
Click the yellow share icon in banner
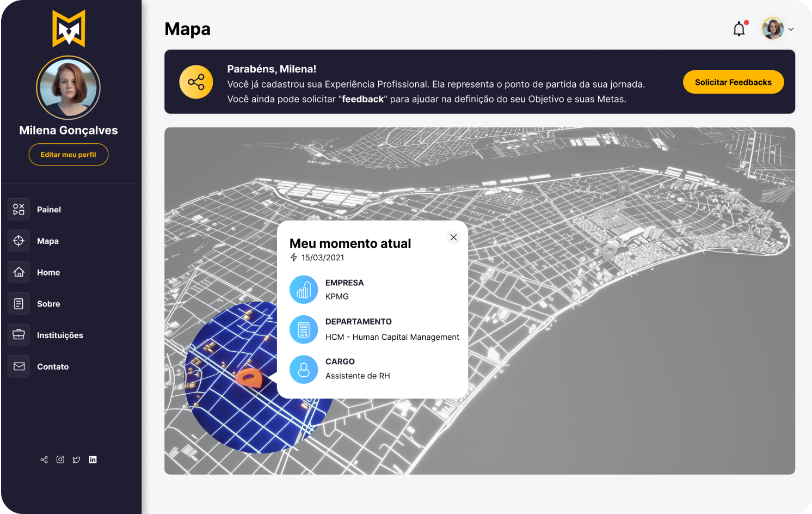tap(196, 82)
